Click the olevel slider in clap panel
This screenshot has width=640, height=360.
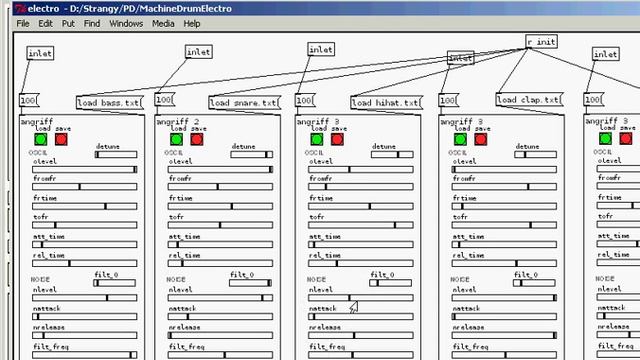pyautogui.click(x=504, y=169)
